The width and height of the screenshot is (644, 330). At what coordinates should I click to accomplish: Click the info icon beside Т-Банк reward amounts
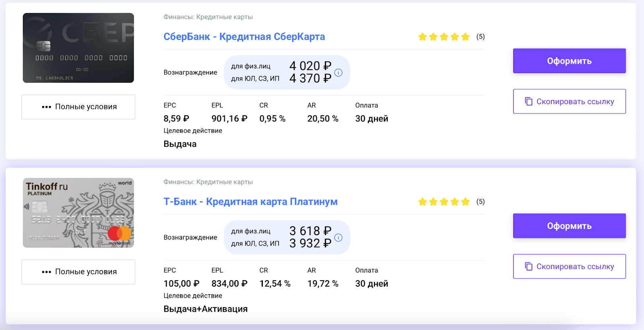tap(339, 238)
